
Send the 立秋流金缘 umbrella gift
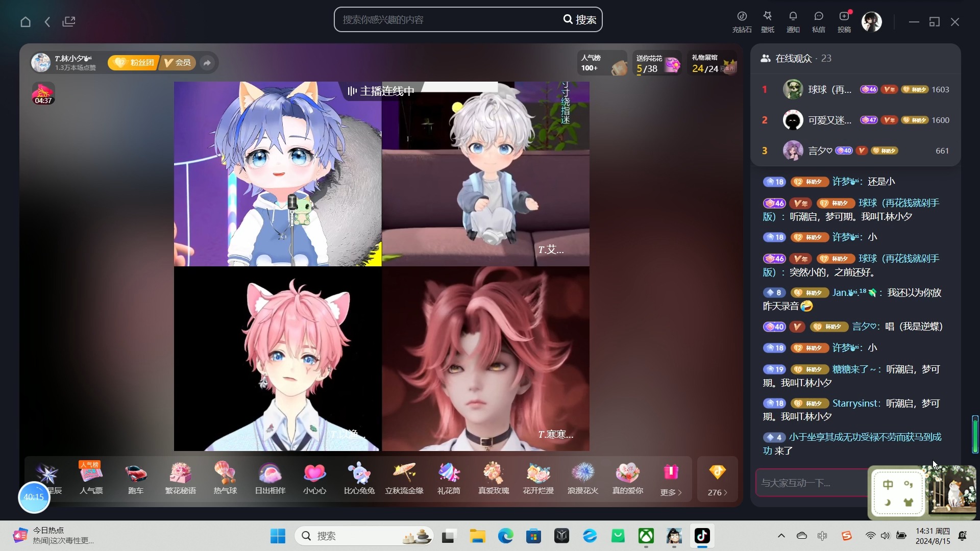(404, 478)
